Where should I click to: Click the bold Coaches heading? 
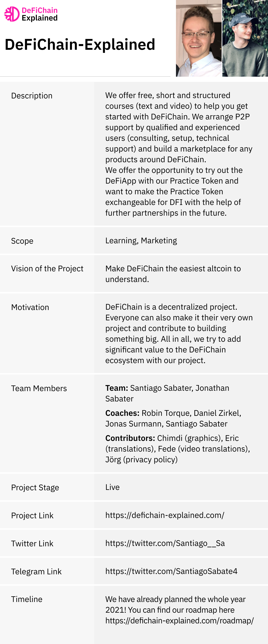122,413
